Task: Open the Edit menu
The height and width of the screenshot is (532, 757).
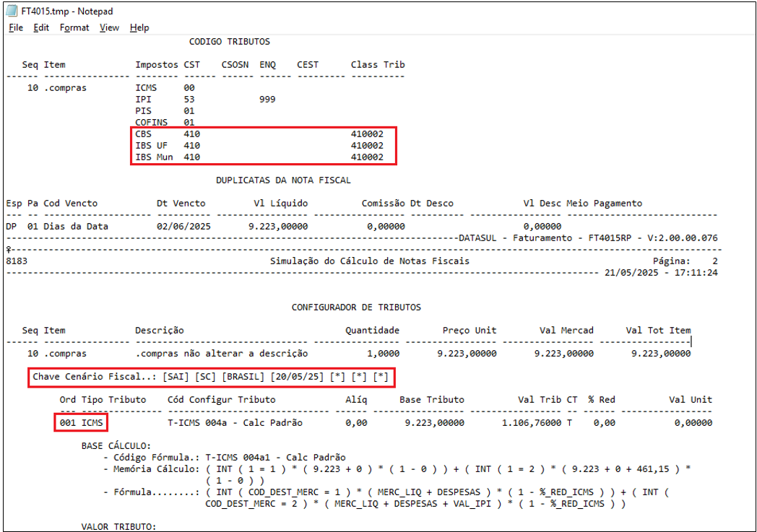Action: coord(41,27)
